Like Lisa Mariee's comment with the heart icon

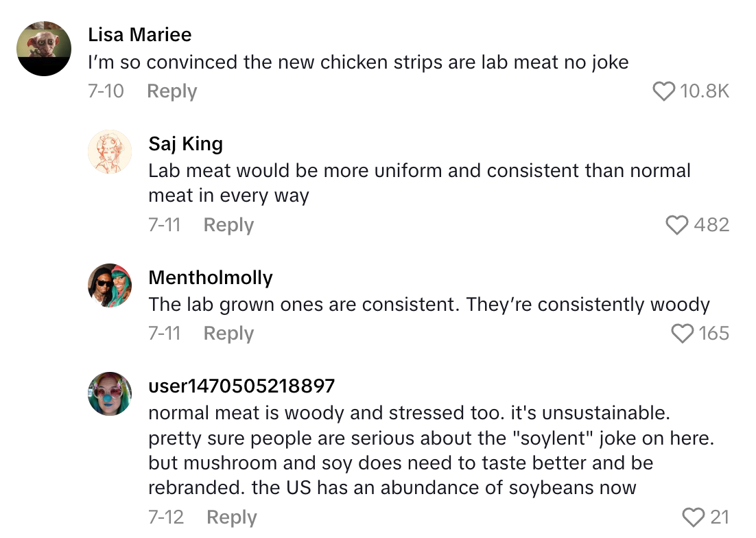click(x=663, y=91)
